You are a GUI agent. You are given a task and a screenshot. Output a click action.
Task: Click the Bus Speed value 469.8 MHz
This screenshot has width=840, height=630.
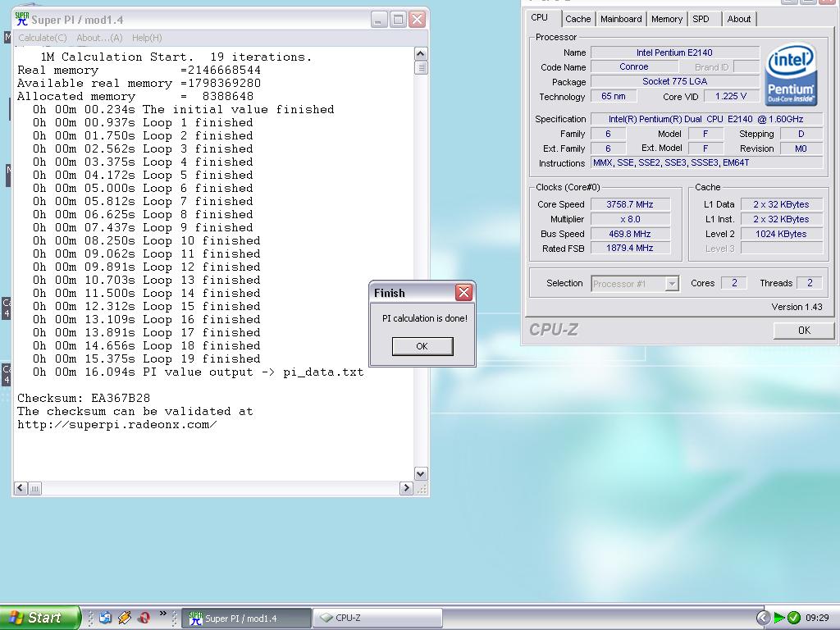point(630,234)
